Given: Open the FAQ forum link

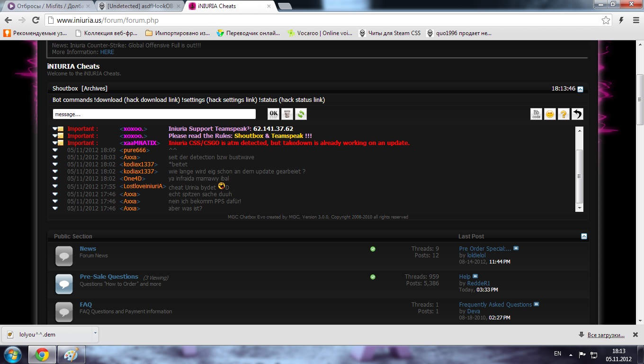Looking at the screenshot, I should [x=86, y=304].
